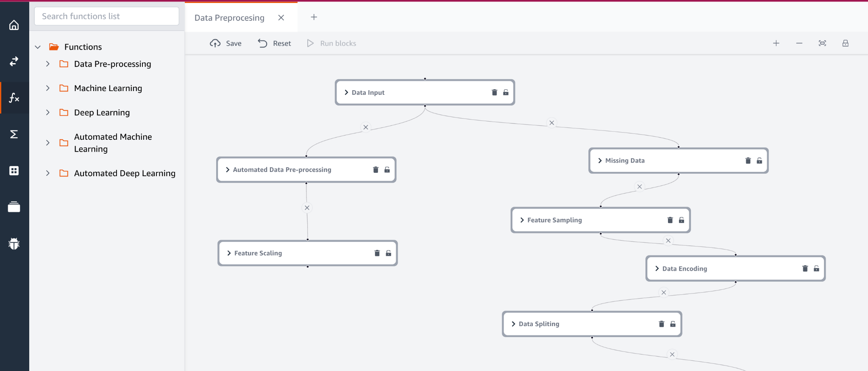Viewport: 868px width, 371px height.
Task: Expand the Feature Sampling block
Action: pyautogui.click(x=522, y=220)
